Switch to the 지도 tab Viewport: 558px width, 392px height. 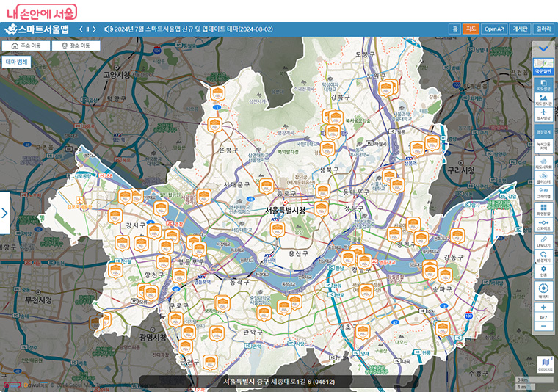coord(471,29)
